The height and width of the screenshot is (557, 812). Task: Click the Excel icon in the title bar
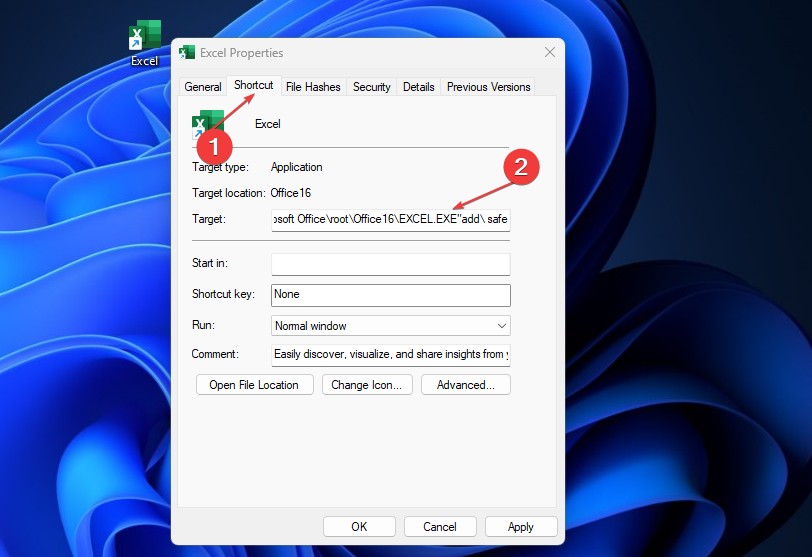tap(186, 53)
